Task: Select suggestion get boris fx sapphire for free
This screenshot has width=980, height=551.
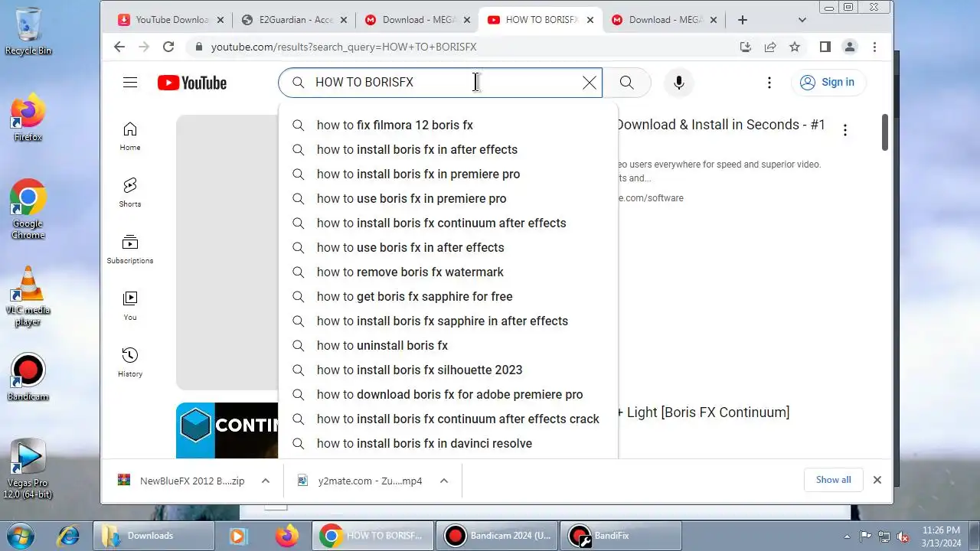Action: pyautogui.click(x=448, y=296)
